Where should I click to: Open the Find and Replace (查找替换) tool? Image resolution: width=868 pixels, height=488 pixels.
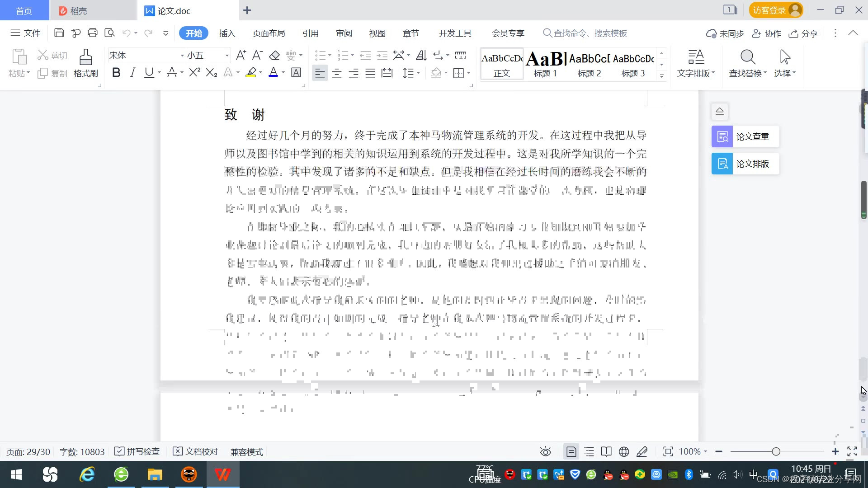coord(748,63)
